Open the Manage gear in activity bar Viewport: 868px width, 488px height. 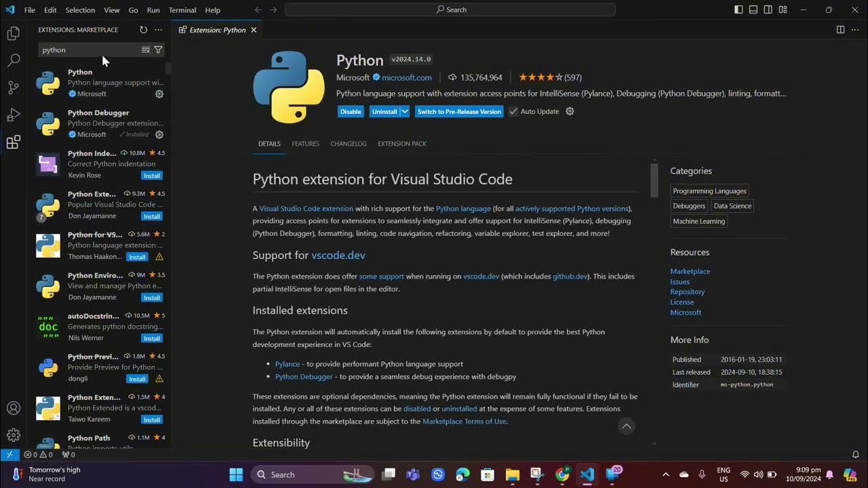13,435
